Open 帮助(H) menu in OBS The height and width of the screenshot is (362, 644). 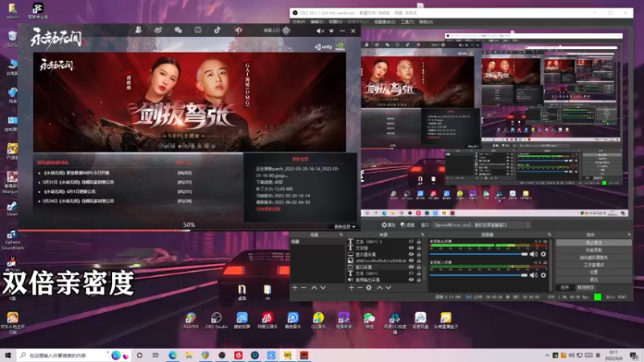426,22
